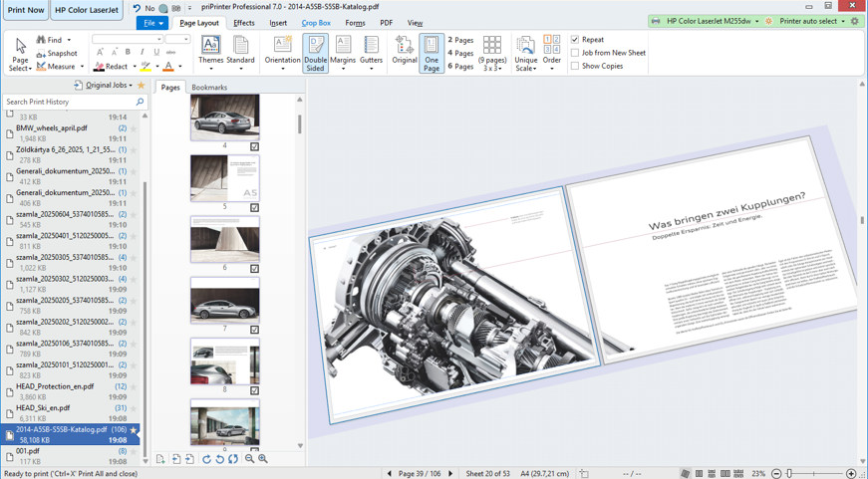
Task: Click the HP Color LaserJet button
Action: pyautogui.click(x=86, y=10)
